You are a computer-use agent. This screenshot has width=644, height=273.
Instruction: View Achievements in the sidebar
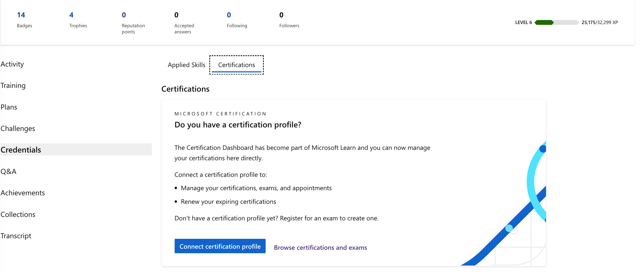(23, 193)
